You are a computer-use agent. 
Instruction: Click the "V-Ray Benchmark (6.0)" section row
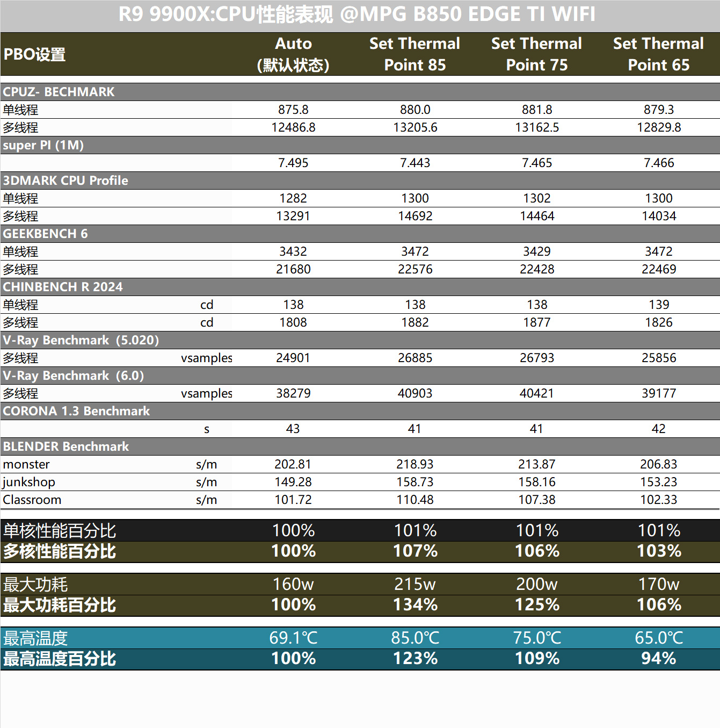point(360,376)
